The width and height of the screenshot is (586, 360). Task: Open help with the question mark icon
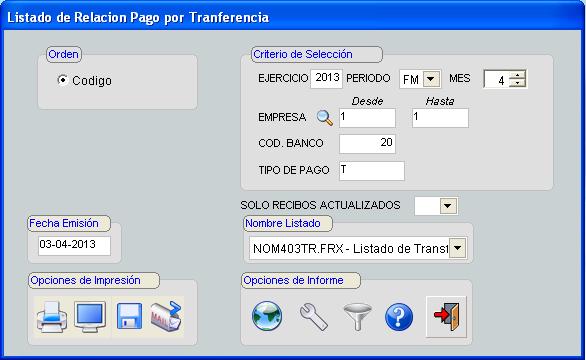click(x=399, y=317)
